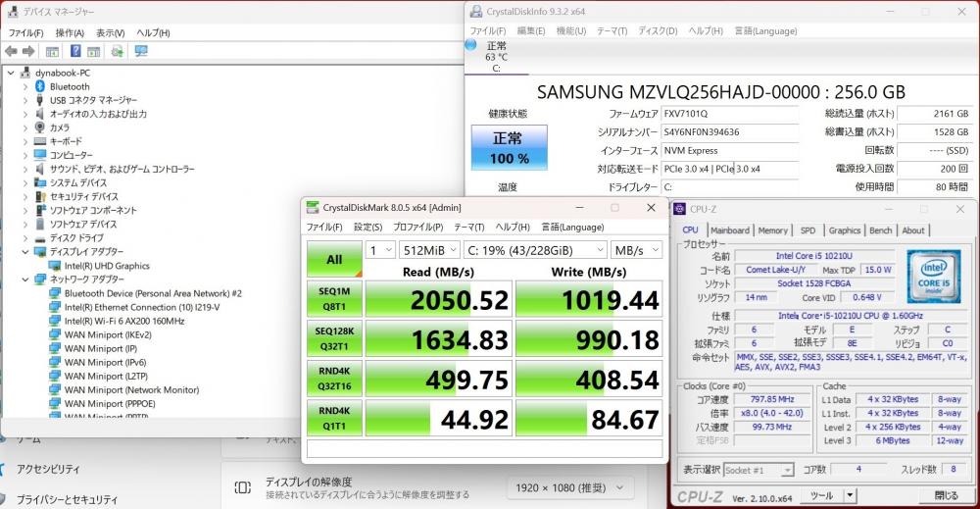Select WAN Miniport (Network Monitor) entry
Screen dimensions: 980x509
pos(131,389)
